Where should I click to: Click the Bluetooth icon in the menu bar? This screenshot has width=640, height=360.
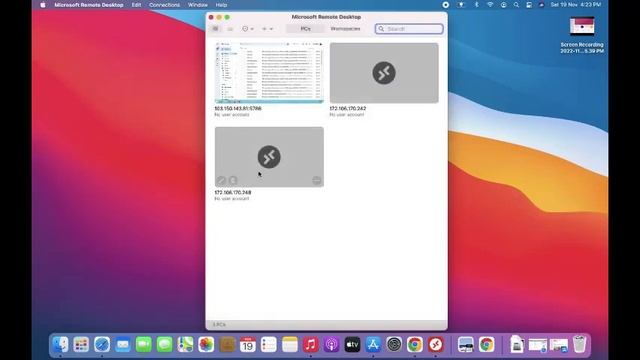pyautogui.click(x=476, y=5)
